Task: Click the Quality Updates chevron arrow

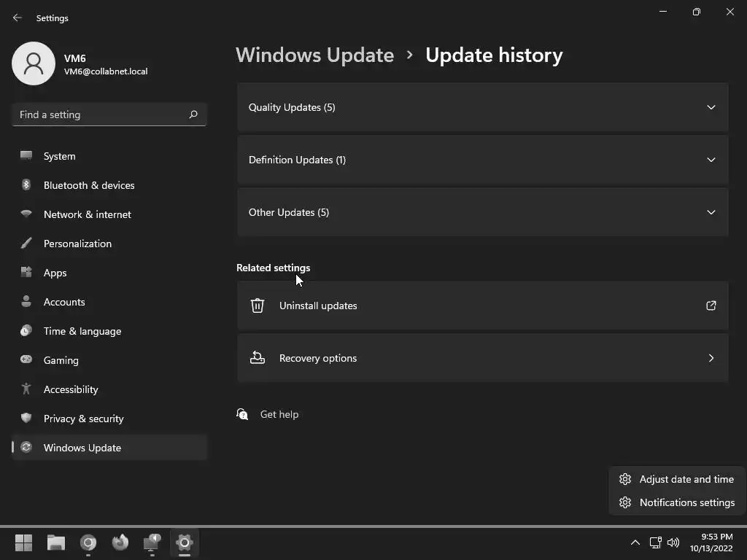Action: click(711, 107)
